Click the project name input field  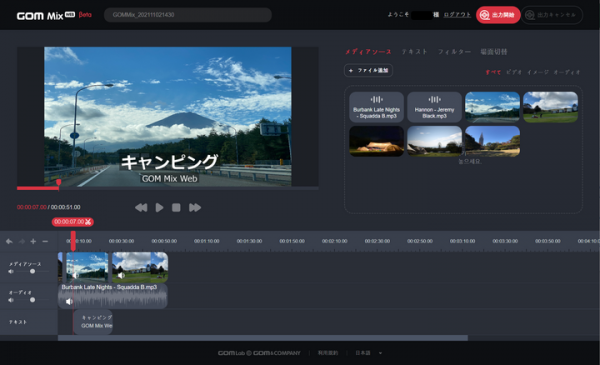(188, 15)
